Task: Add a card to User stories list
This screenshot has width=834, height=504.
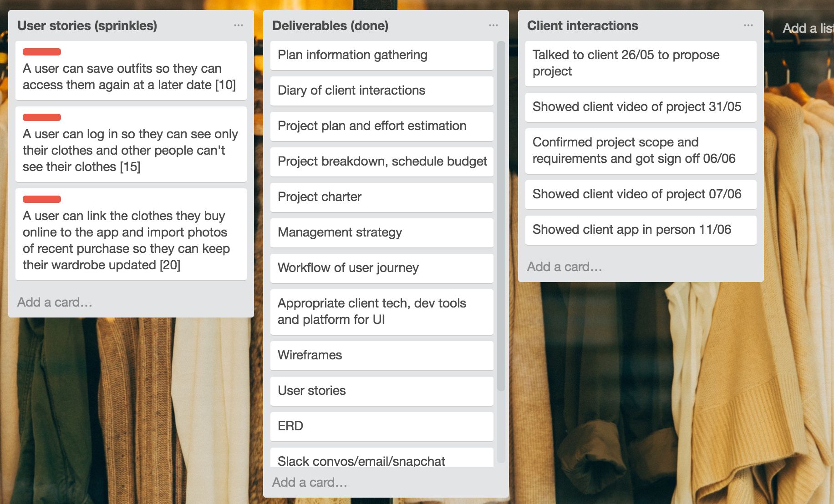Action: [54, 302]
